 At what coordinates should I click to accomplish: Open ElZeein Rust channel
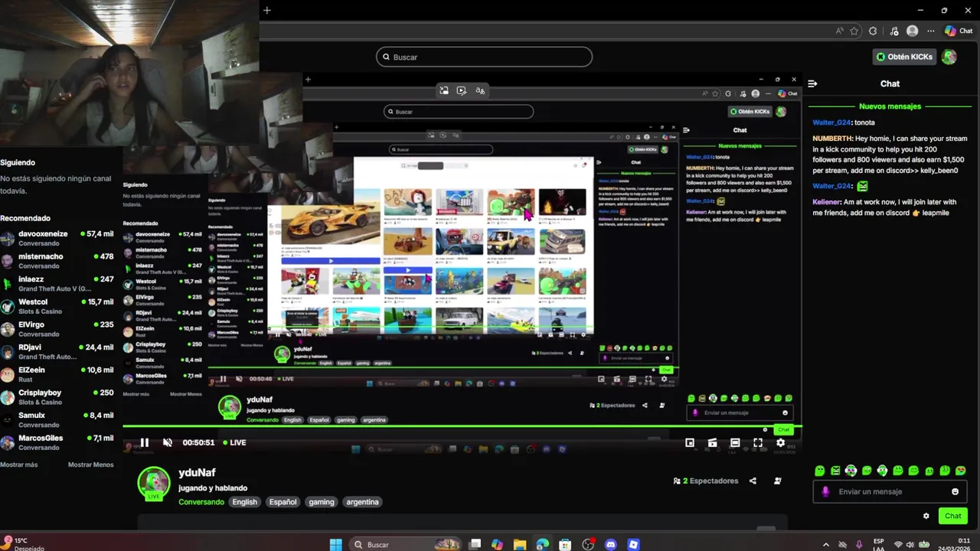(x=57, y=374)
